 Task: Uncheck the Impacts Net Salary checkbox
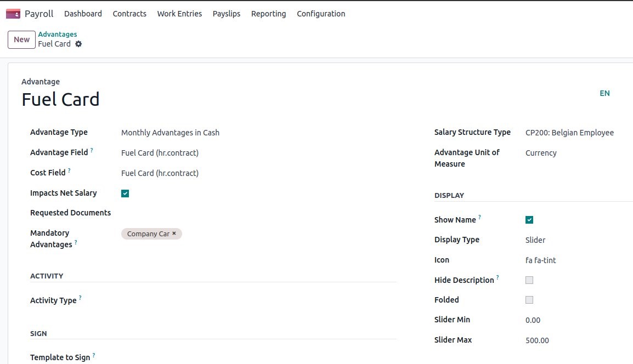pos(125,193)
